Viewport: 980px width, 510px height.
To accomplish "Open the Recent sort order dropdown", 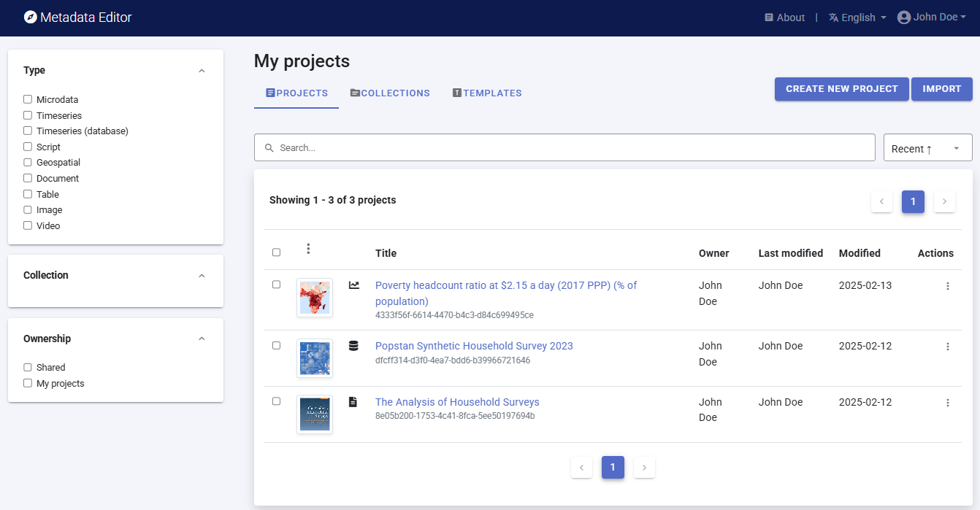I will [927, 148].
